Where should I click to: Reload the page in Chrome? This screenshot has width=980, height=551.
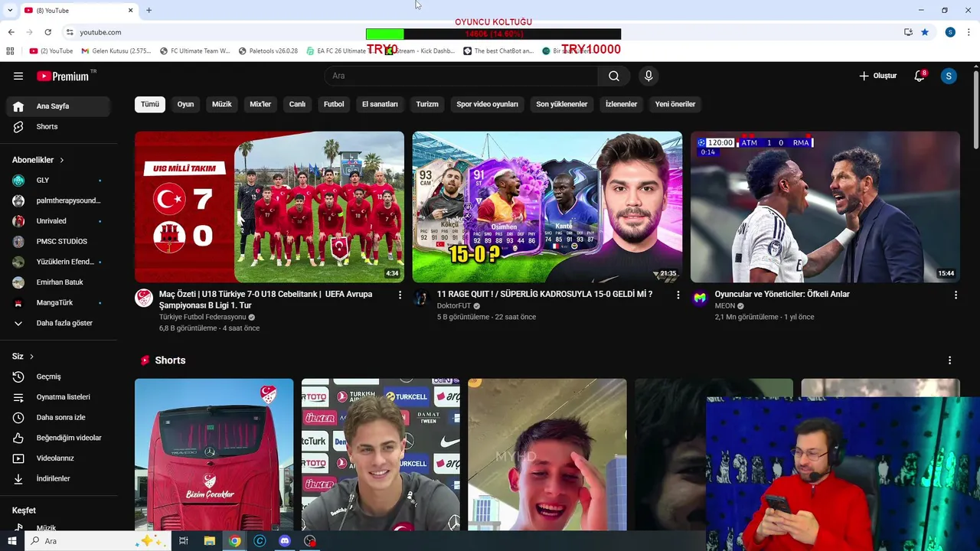click(47, 32)
